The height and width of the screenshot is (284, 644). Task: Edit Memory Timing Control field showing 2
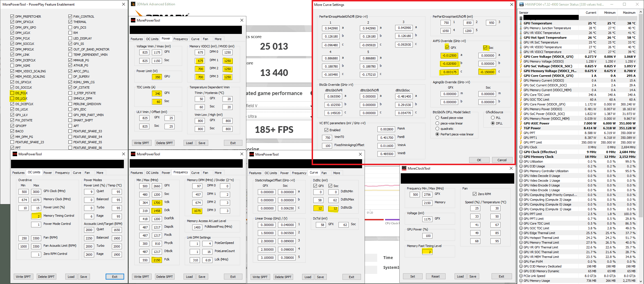point(36,216)
